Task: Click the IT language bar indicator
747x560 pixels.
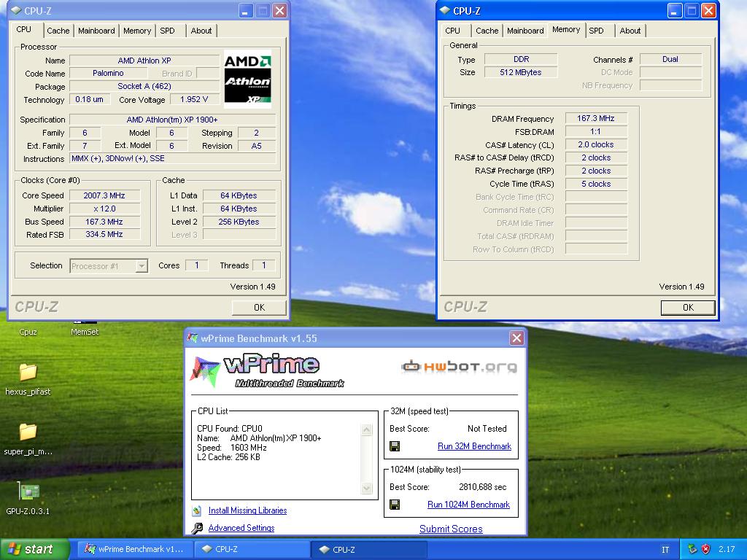Action: tap(665, 550)
